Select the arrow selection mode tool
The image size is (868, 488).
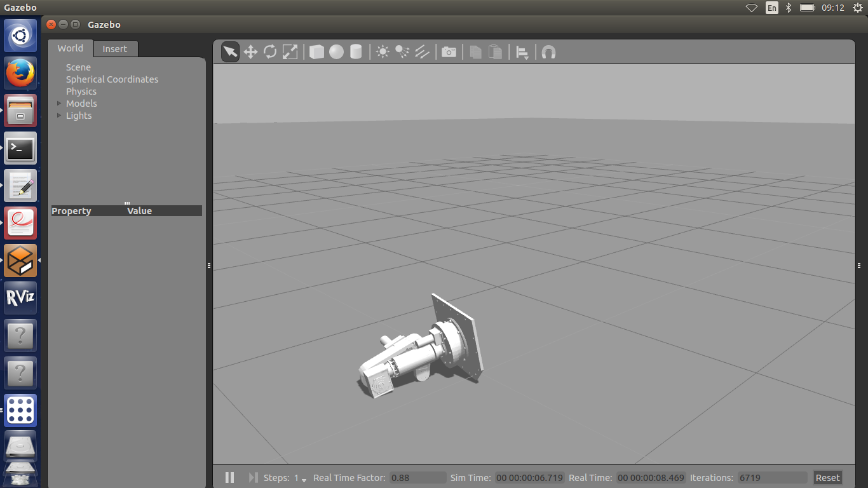pos(230,52)
